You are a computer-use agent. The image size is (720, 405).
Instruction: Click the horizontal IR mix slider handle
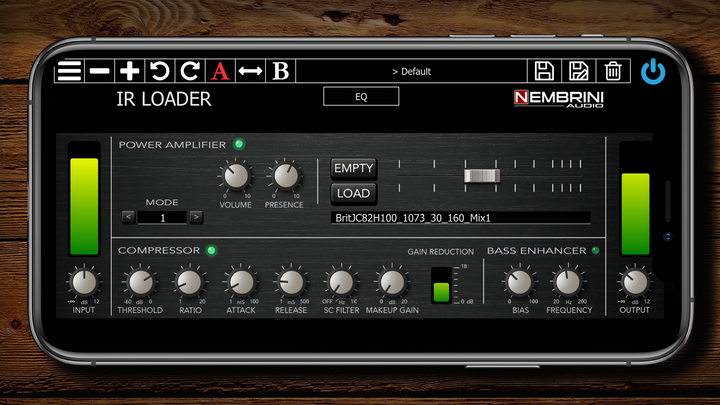[481, 176]
